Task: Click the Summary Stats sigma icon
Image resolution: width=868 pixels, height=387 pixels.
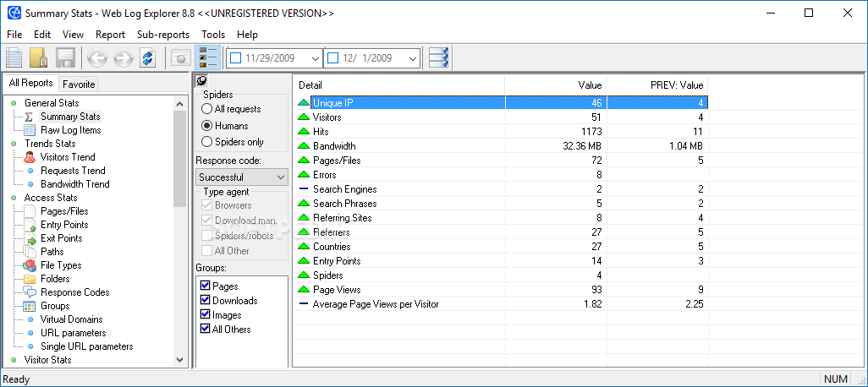Action: tap(30, 117)
